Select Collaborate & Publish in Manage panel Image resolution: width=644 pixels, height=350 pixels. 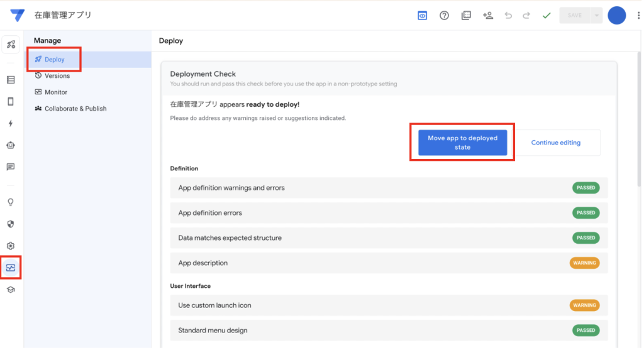point(75,109)
